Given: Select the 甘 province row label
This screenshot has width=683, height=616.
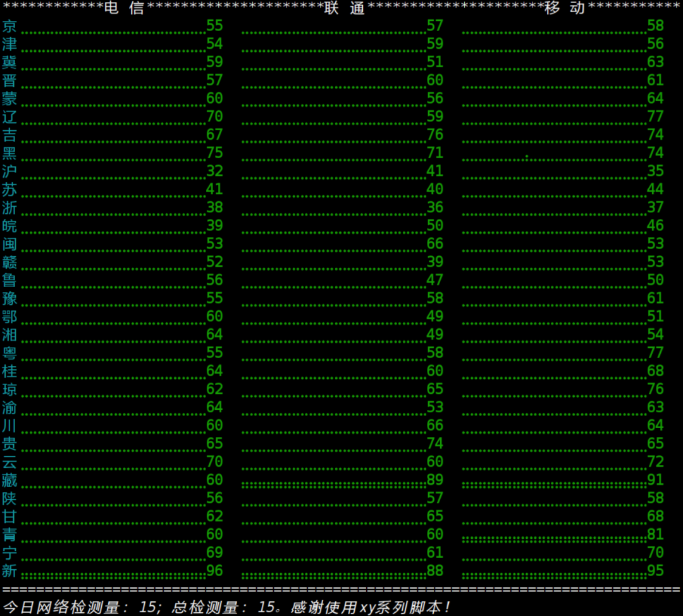Looking at the screenshot, I should 9,516.
